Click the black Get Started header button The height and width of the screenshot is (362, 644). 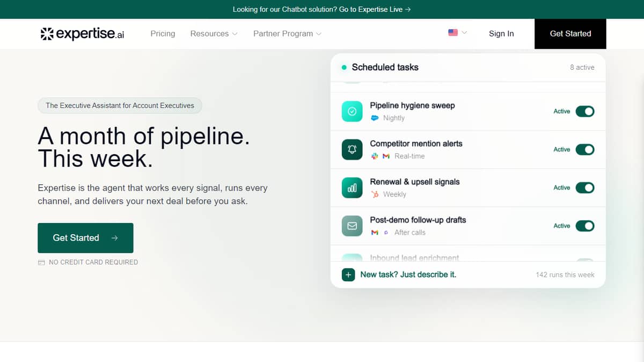coord(570,33)
